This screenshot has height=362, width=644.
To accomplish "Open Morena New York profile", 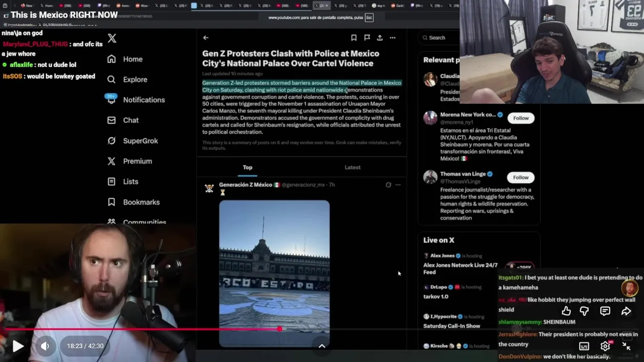I will click(x=468, y=115).
